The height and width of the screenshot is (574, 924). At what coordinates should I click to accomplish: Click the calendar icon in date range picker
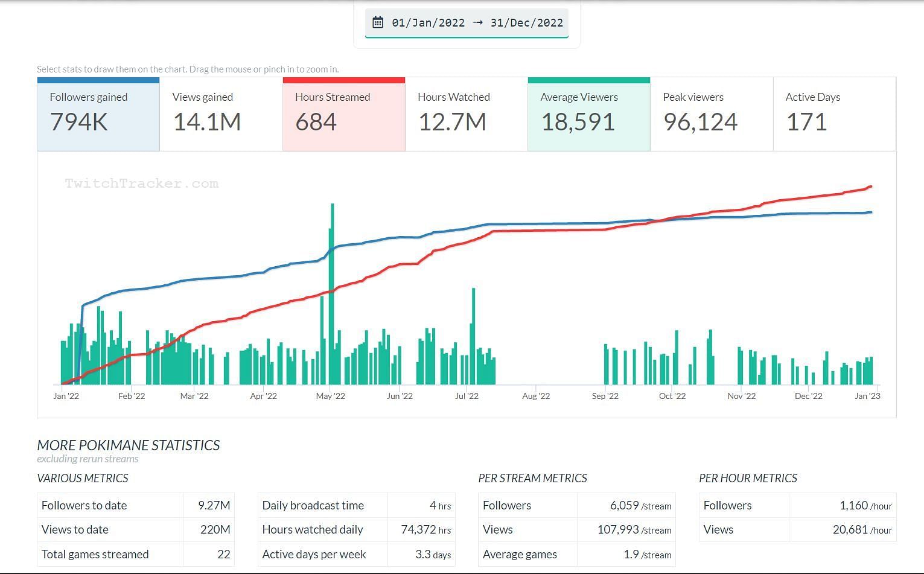(378, 22)
